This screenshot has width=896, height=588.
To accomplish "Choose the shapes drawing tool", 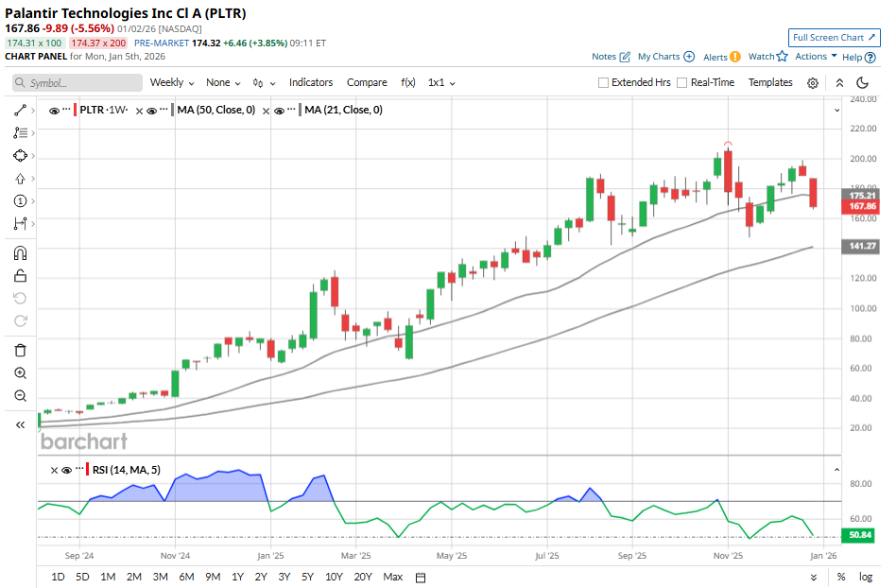I will click(20, 155).
